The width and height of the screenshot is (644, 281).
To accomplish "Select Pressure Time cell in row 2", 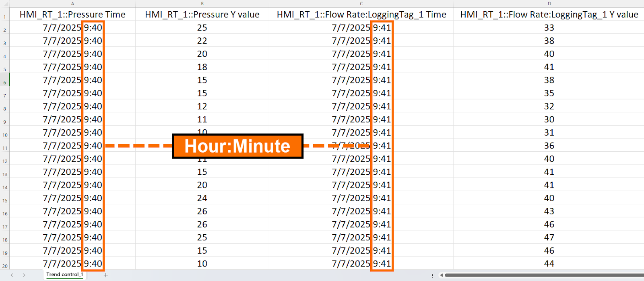I will (x=72, y=27).
